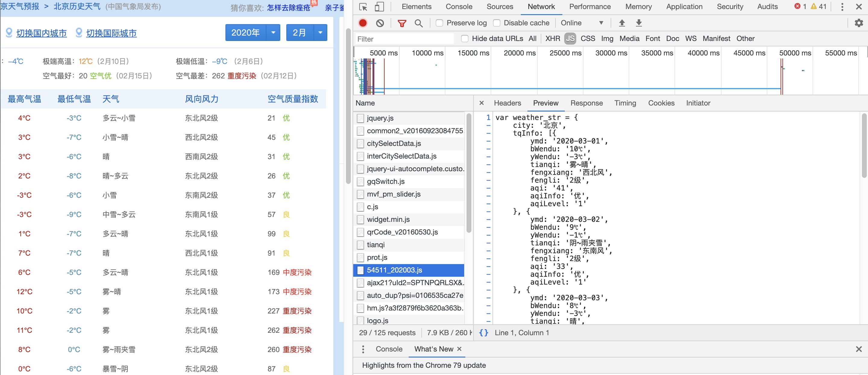This screenshot has width=868, height=375.
Task: Click the domestic city location pin icon
Action: pos(9,32)
